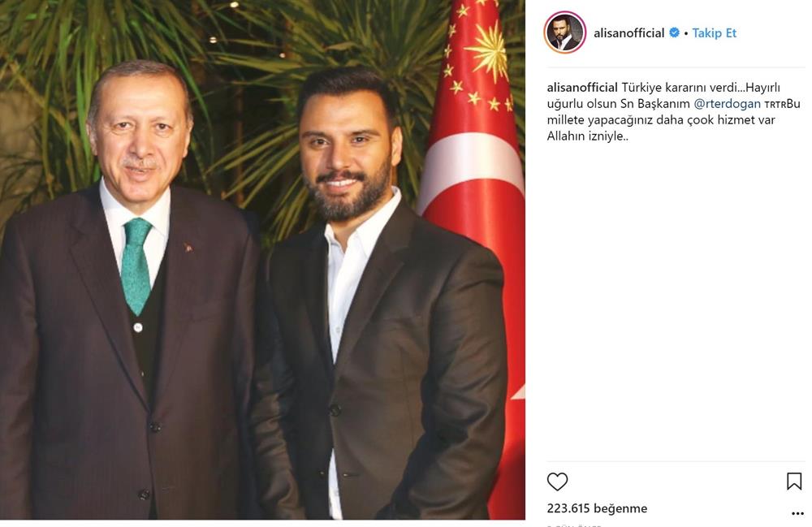Like the post with the heart icon

point(557,482)
